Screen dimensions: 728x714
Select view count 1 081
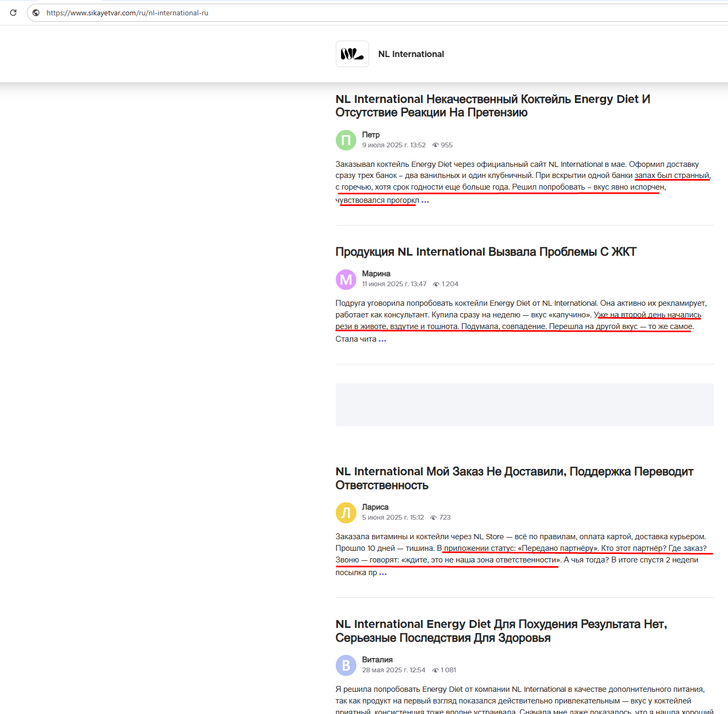[x=449, y=670]
